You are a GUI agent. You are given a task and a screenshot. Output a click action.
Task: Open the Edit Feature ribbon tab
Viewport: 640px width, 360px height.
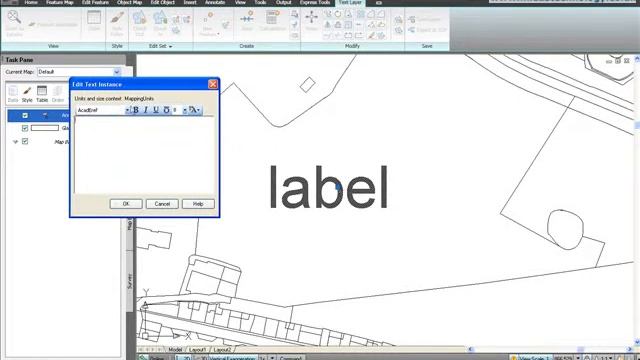tap(95, 2)
